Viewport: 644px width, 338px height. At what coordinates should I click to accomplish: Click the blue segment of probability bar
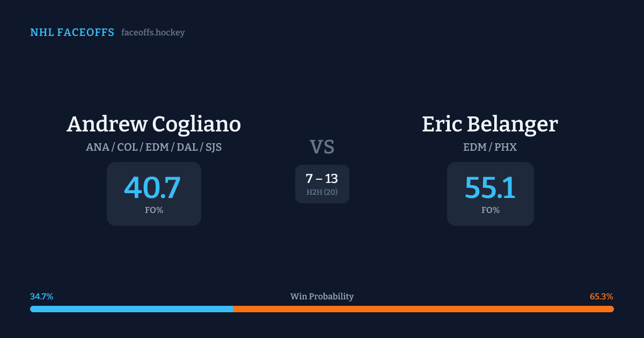131,309
